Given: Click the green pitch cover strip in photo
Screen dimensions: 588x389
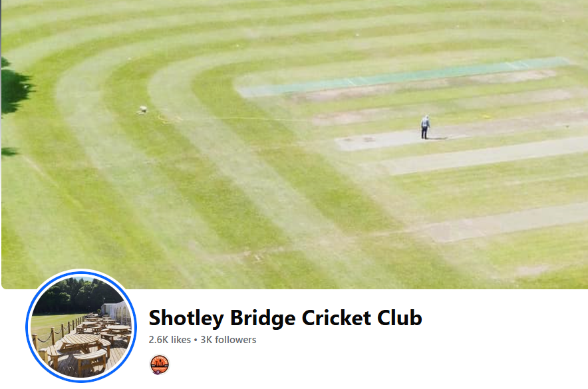Looking at the screenshot, I should click(405, 77).
